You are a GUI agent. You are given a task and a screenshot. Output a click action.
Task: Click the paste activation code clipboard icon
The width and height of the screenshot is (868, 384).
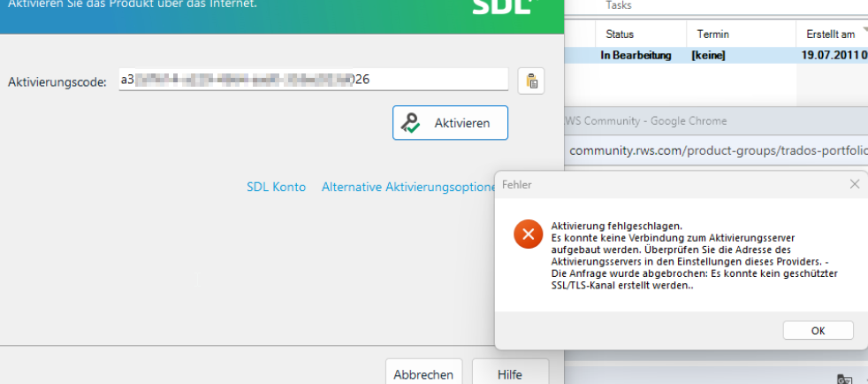tap(531, 81)
